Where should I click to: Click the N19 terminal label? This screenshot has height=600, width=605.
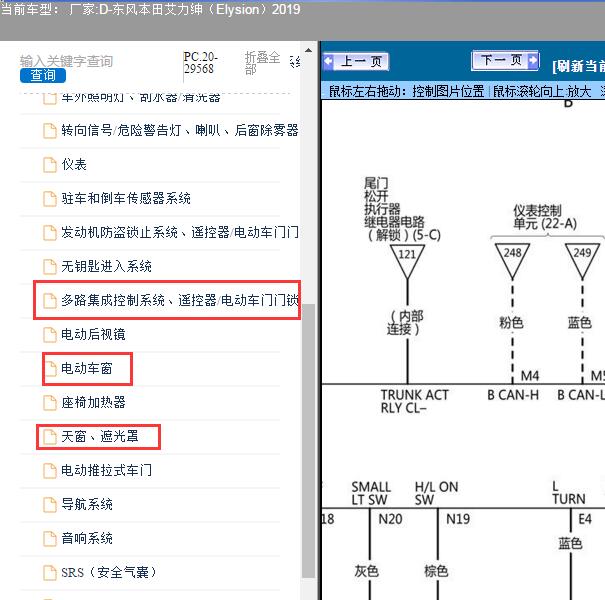pos(458,519)
